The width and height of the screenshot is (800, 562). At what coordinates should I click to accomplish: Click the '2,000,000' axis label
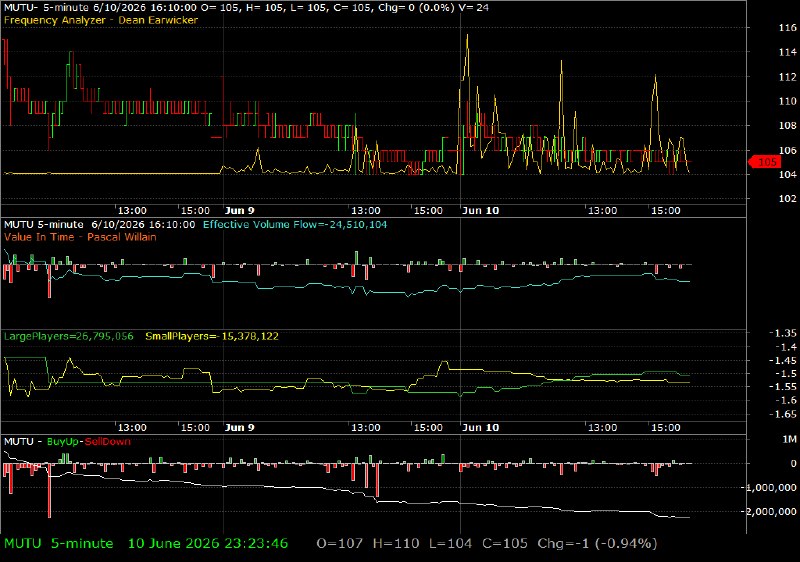click(771, 512)
